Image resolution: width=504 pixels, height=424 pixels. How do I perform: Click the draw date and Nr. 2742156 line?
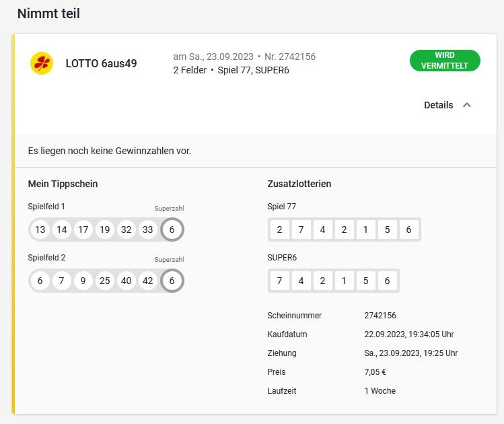point(244,57)
